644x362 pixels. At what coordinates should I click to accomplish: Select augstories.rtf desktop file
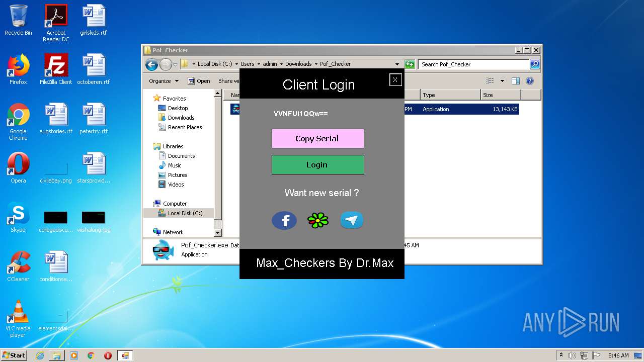point(56,119)
